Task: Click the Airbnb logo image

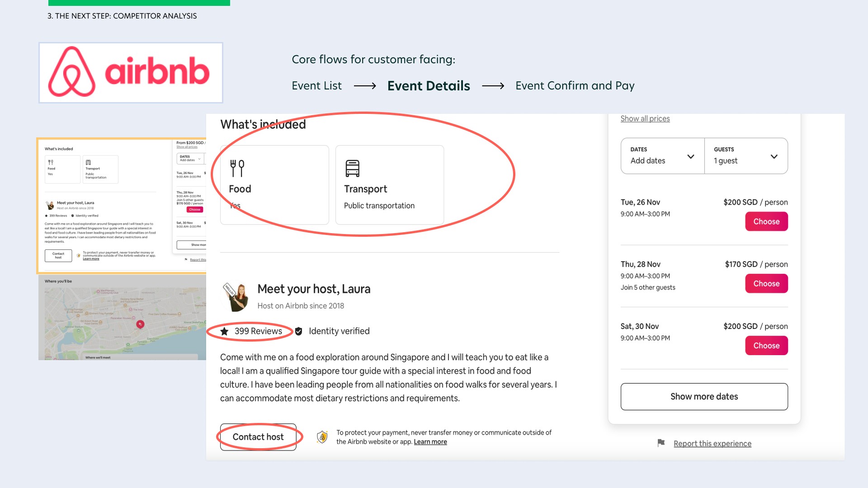Action: (131, 72)
